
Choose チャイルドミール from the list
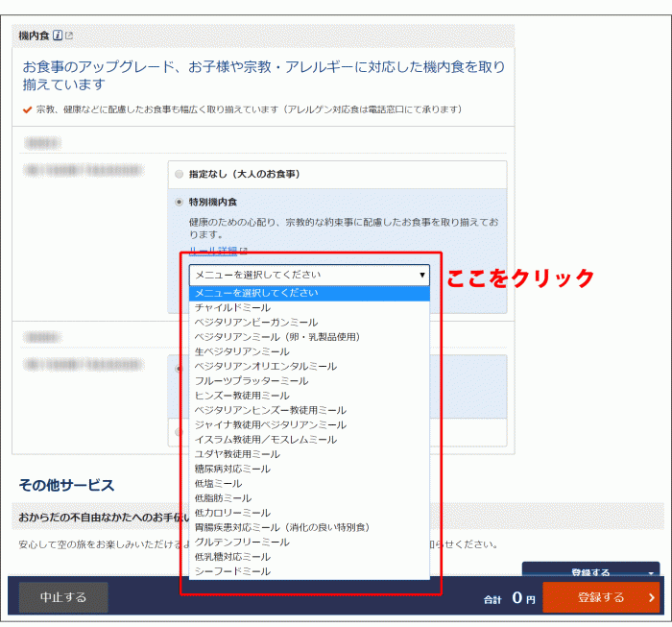232,307
